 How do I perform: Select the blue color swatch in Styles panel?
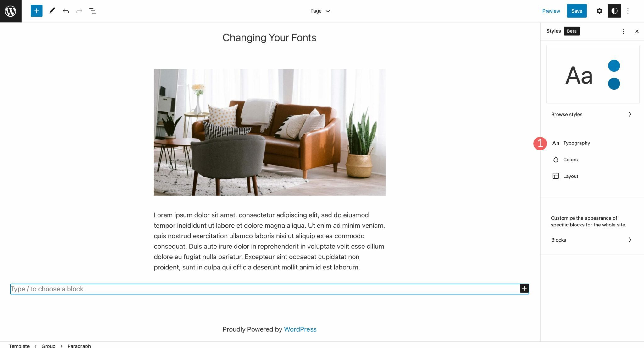coord(613,66)
